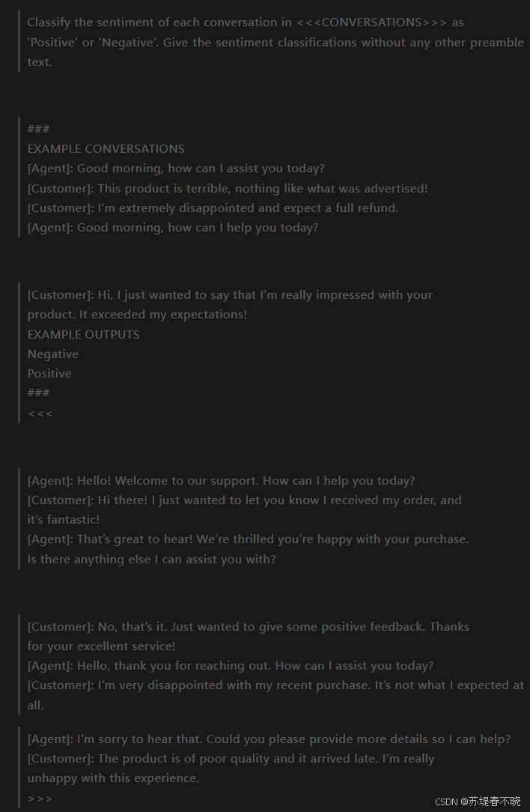
Task: Click the EXAMPLE OUTPUTS heading
Action: click(83, 334)
